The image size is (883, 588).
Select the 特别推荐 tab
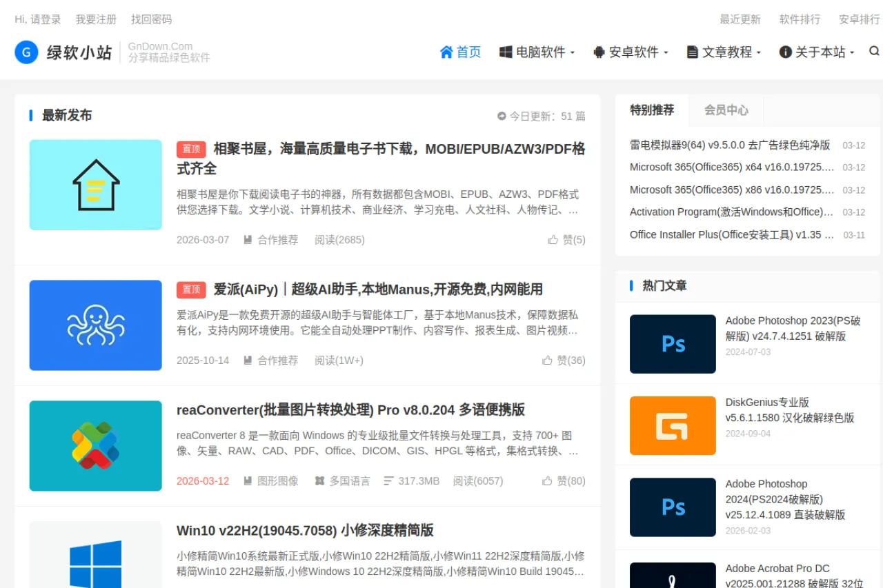(652, 109)
